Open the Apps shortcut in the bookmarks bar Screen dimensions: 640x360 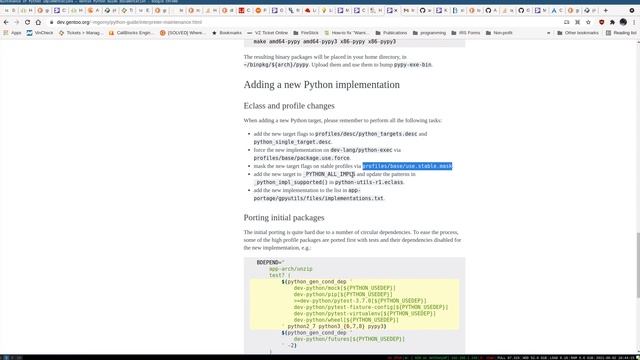(12, 33)
